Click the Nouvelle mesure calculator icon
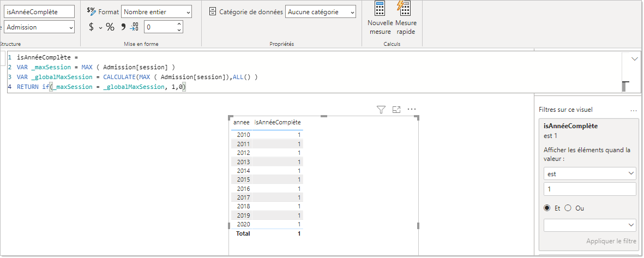This screenshot has width=644, height=258. click(380, 9)
